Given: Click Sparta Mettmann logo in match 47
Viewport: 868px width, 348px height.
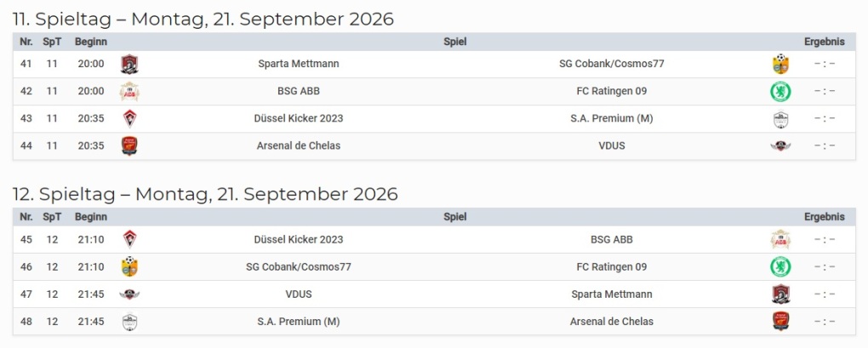Looking at the screenshot, I should coord(780,294).
